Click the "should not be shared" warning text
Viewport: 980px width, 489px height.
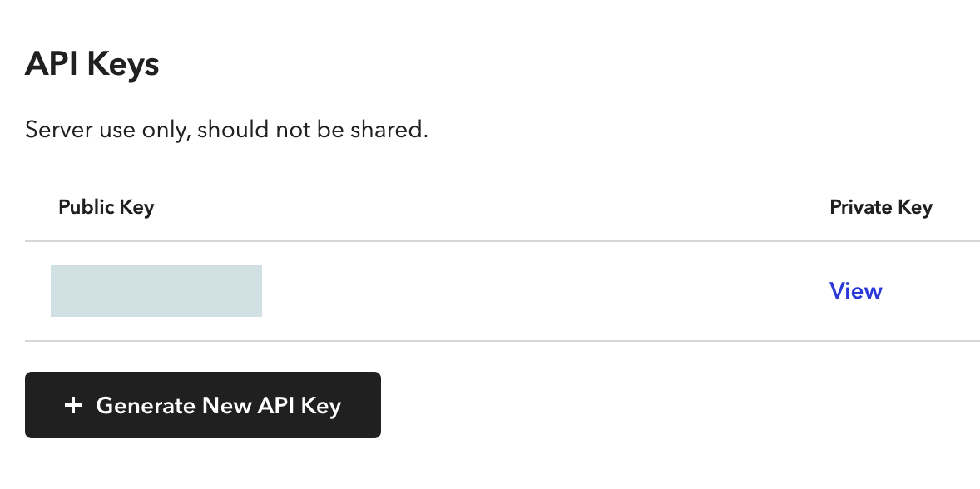[x=313, y=129]
